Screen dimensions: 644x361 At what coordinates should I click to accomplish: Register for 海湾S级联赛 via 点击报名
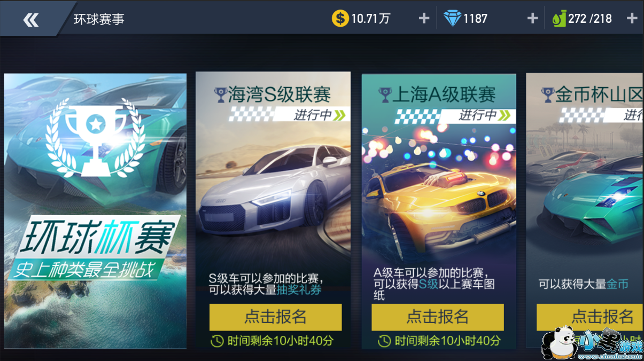coord(275,317)
